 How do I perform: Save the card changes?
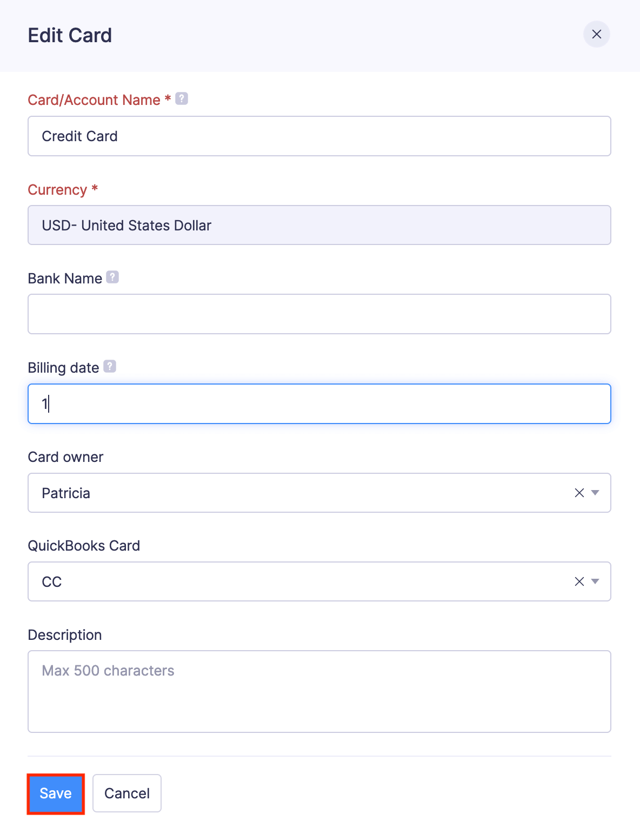[x=56, y=793]
